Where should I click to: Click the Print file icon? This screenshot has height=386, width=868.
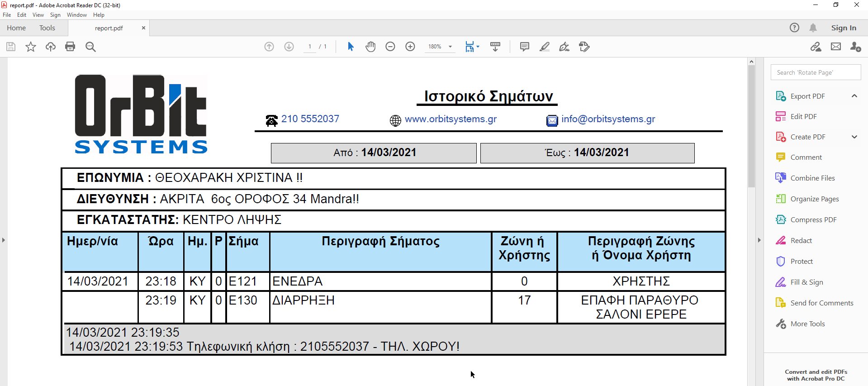point(70,47)
